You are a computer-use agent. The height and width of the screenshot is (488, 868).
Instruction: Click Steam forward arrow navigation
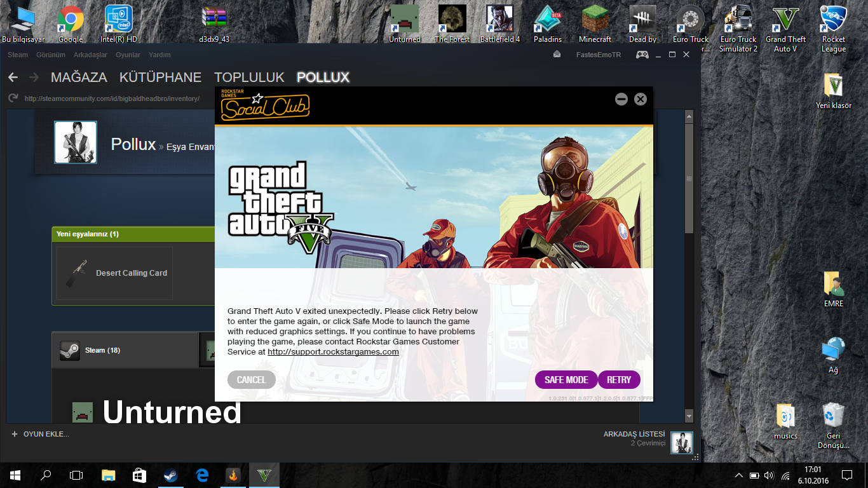coord(34,78)
